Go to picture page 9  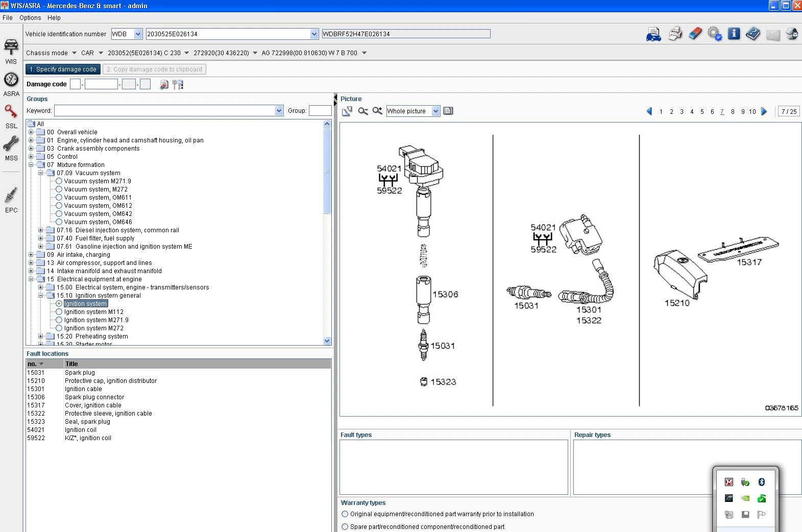[743, 112]
